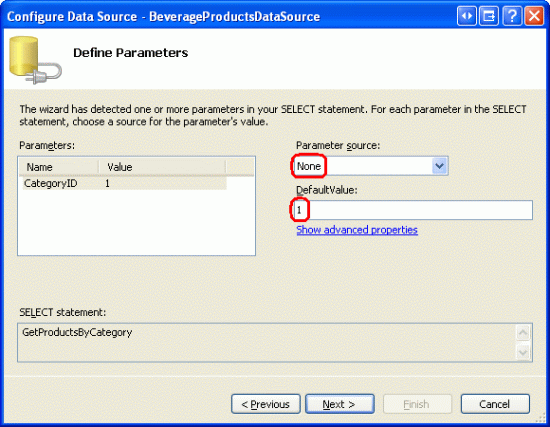Select the CategoryID parameter row
The width and height of the screenshot is (550, 427).
click(125, 184)
